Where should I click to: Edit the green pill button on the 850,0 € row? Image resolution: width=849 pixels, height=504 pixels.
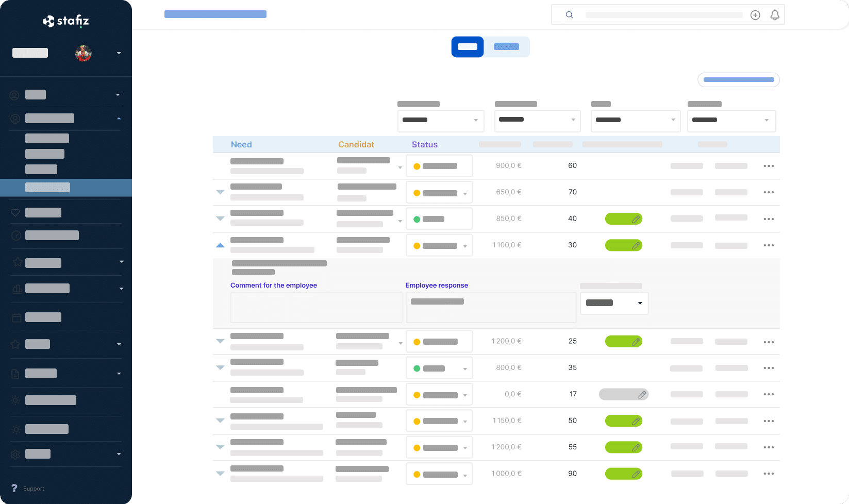click(624, 219)
